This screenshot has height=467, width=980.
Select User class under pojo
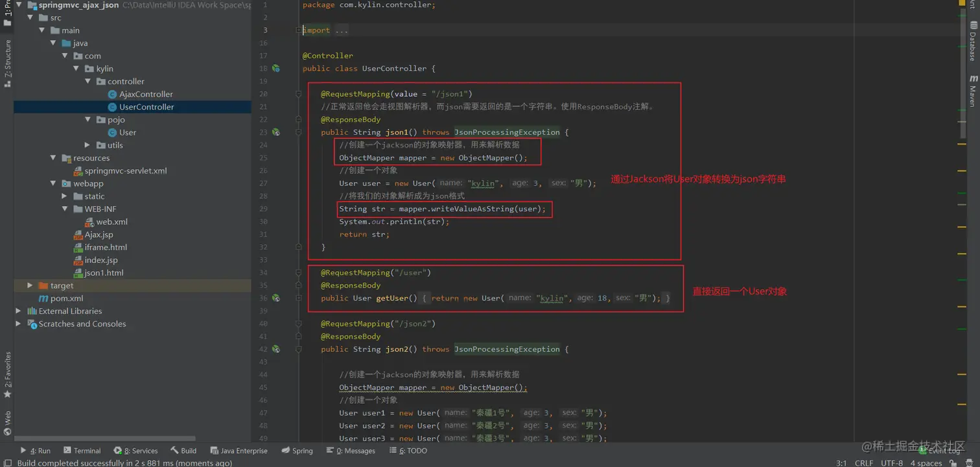[122, 132]
